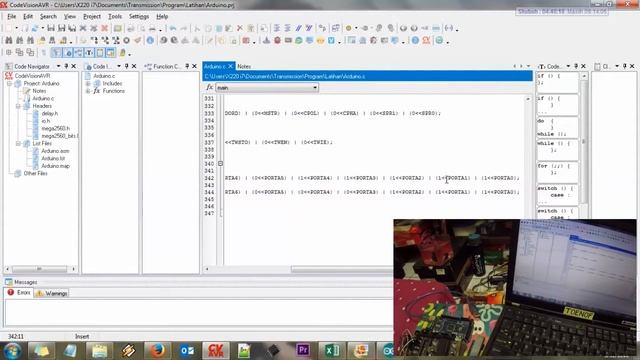Close the Function Call Tree panel

coord(195,66)
